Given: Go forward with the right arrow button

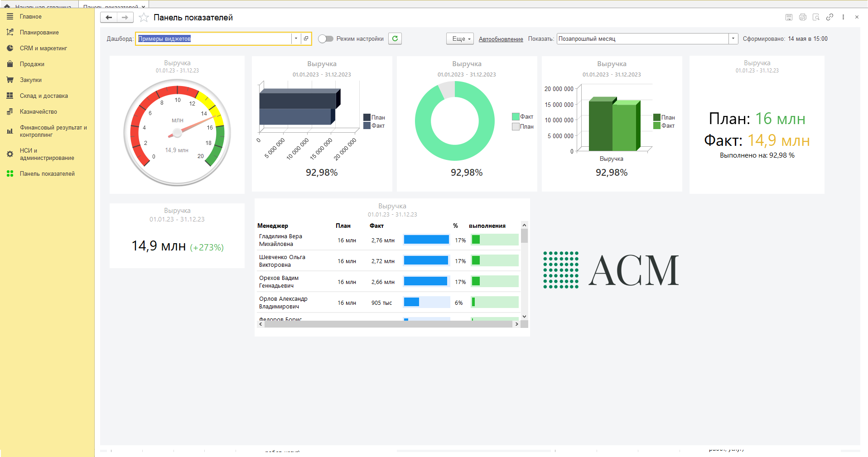Looking at the screenshot, I should pos(125,17).
